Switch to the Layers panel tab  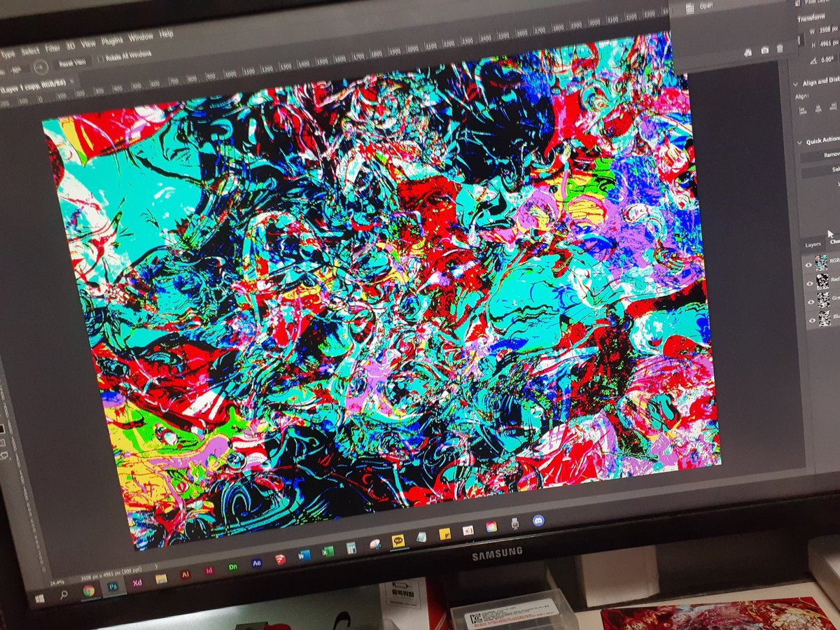(x=813, y=245)
